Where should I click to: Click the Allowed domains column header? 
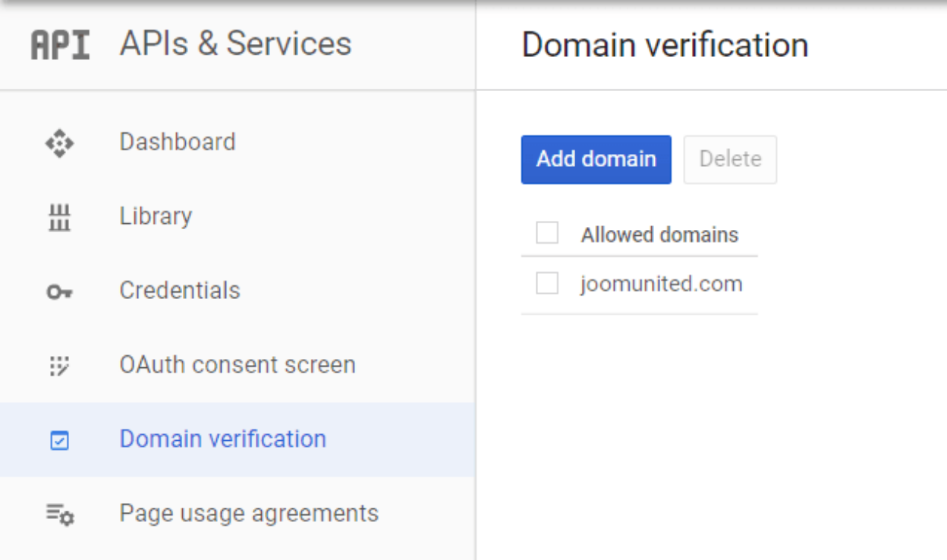(659, 234)
